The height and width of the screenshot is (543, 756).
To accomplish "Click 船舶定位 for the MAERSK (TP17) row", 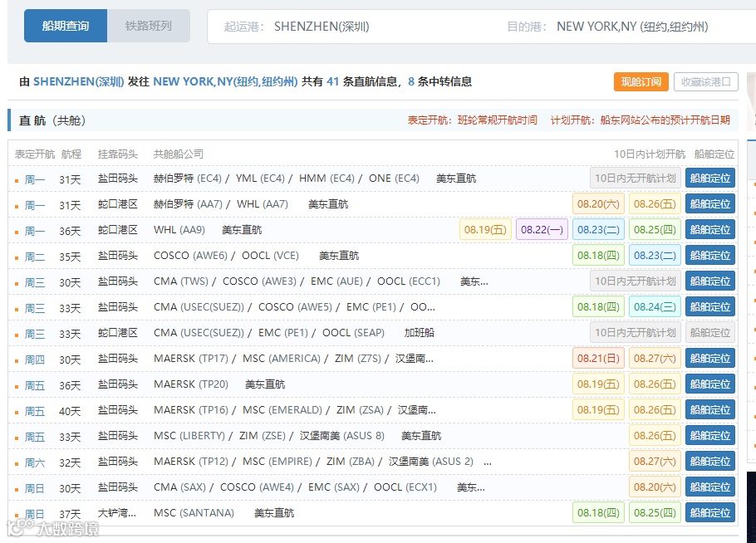I will (x=710, y=359).
